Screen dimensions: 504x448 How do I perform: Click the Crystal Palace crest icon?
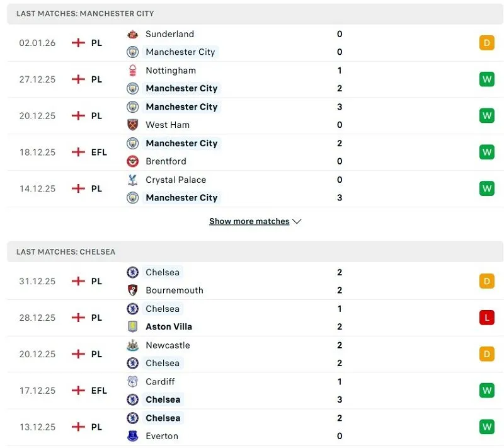132,180
